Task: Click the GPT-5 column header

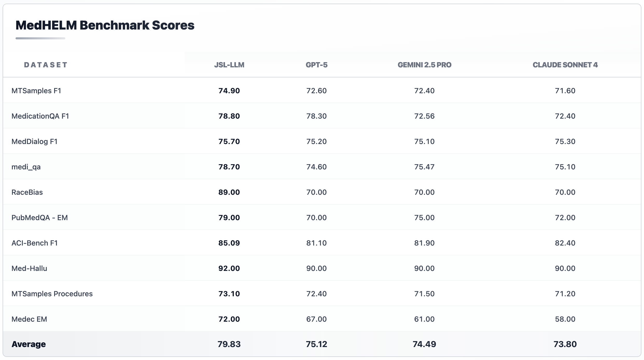Action: tap(317, 65)
